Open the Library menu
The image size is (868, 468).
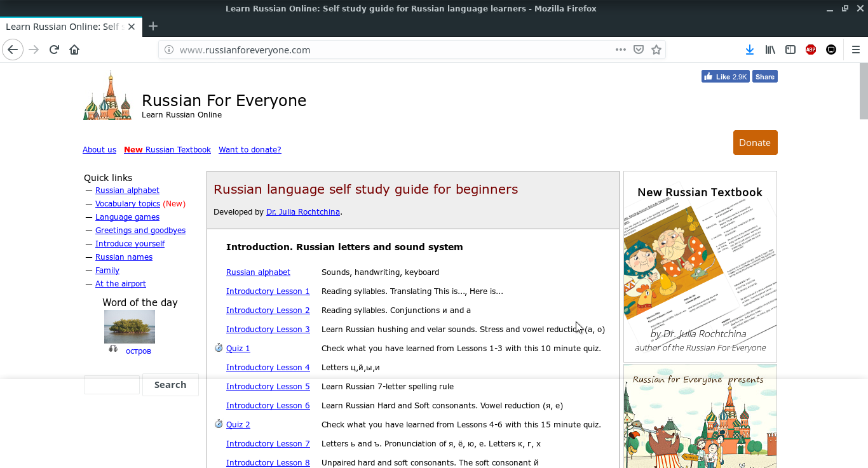(x=770, y=50)
